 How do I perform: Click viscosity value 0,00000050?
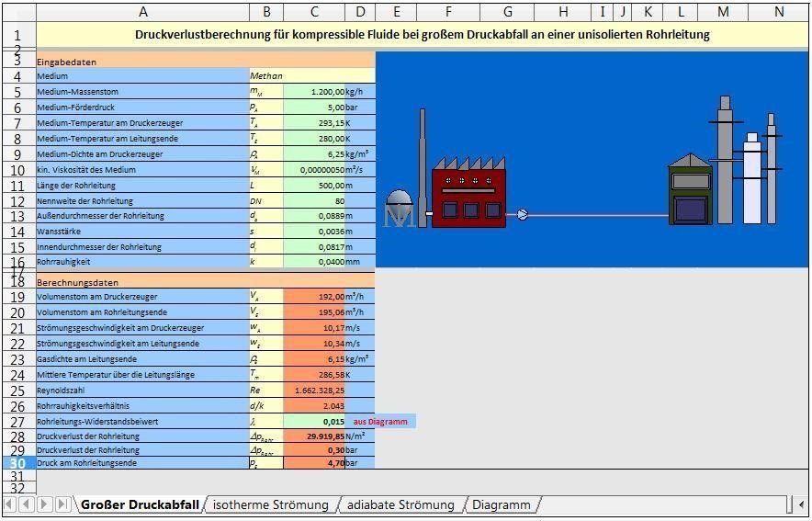314,169
